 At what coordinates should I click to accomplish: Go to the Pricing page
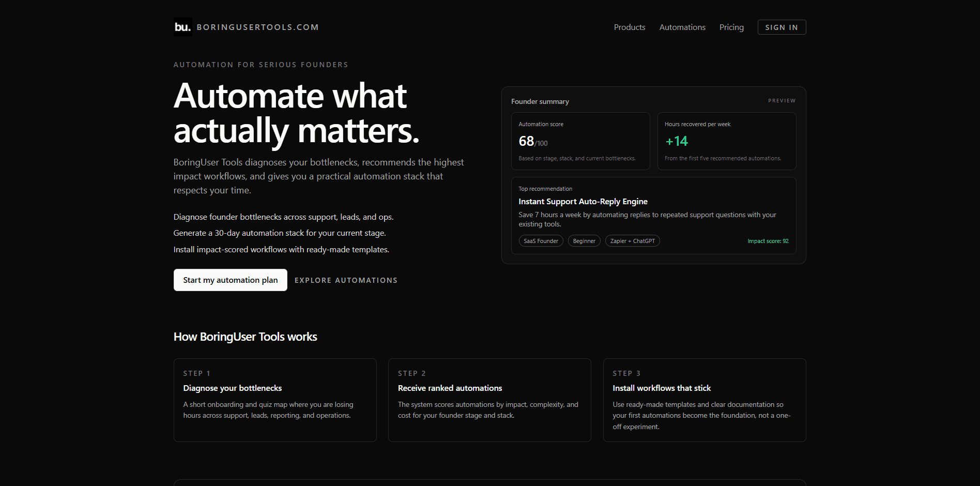[731, 27]
